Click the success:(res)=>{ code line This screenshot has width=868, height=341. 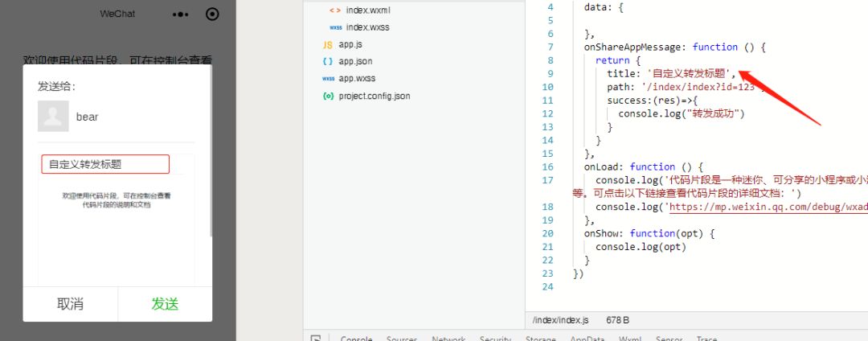click(653, 101)
